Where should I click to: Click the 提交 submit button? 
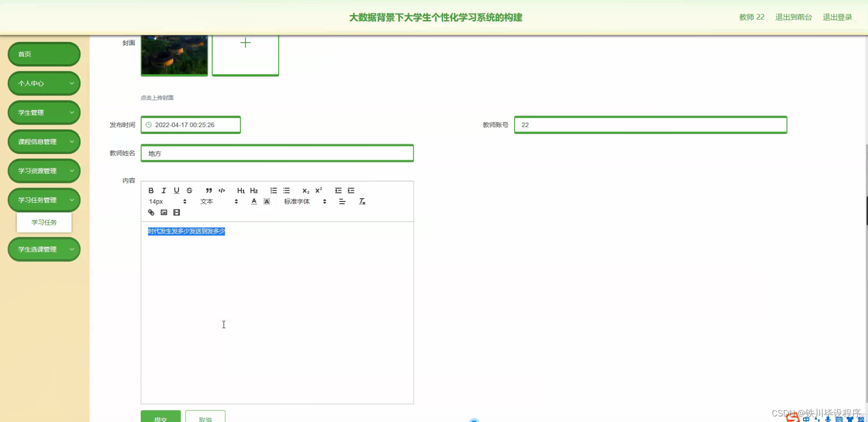point(160,417)
